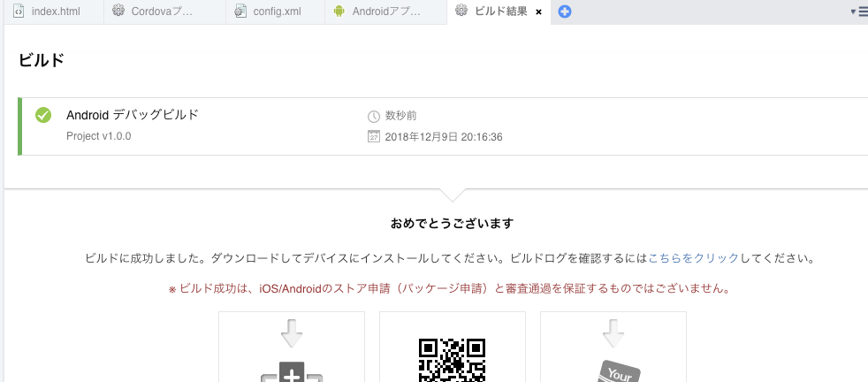Viewport: 868px width, 382px height.
Task: Click the おめでとうございます heading
Action: [452, 224]
